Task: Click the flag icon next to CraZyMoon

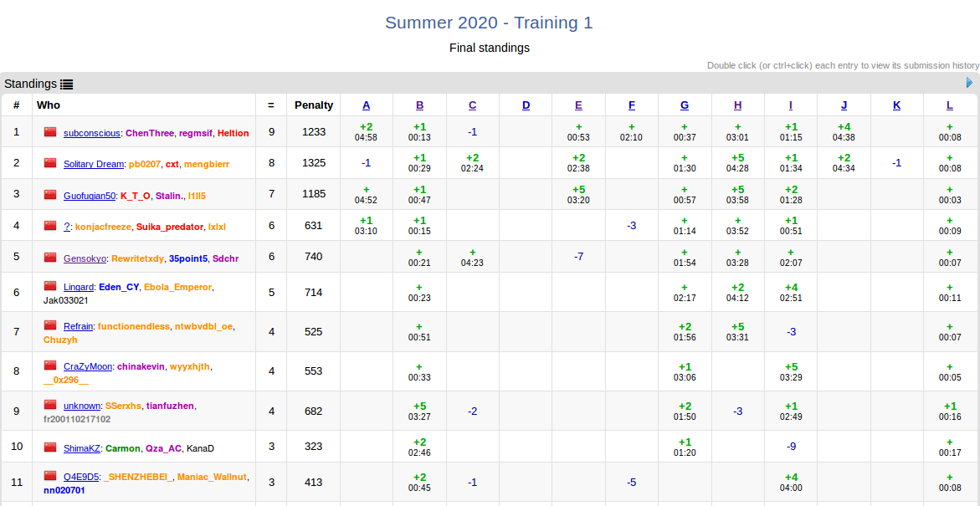Action: 50,365
